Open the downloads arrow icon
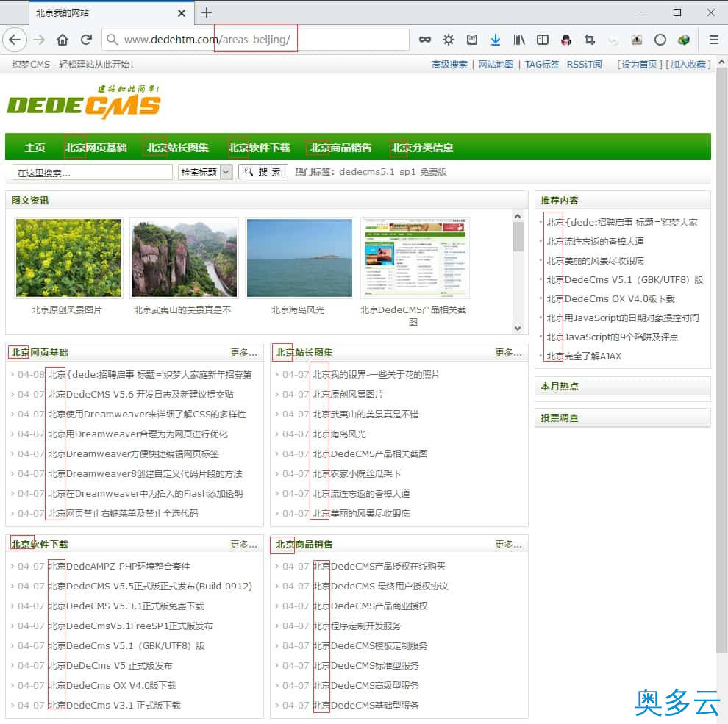728x724 pixels. pos(496,40)
